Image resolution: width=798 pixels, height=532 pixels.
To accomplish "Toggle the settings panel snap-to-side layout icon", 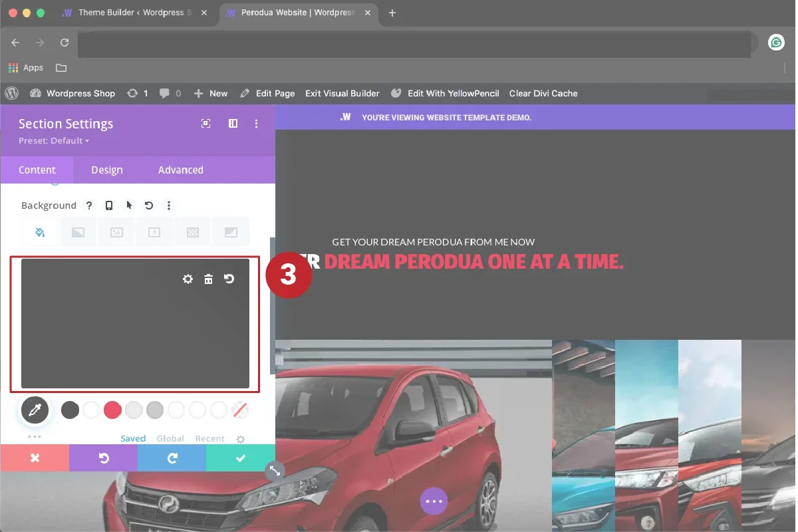I will 233,124.
